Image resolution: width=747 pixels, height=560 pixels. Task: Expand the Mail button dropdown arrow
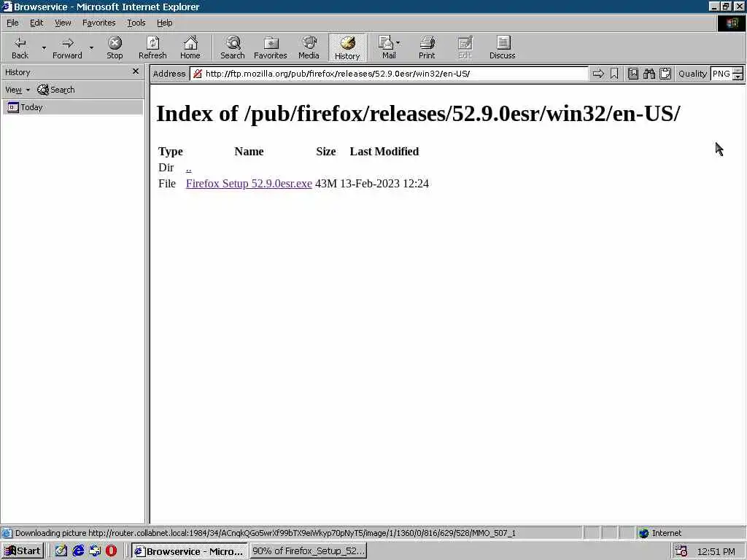[x=398, y=43]
